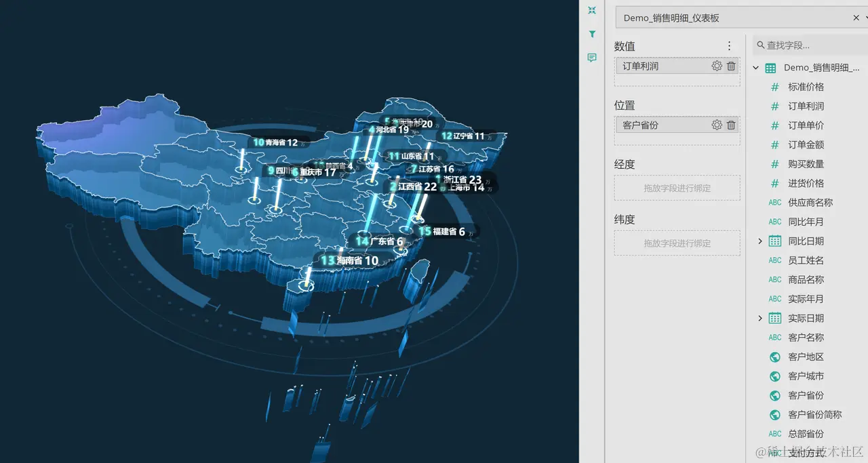Select the 供应商名称 text field
868x463 pixels.
click(x=810, y=202)
